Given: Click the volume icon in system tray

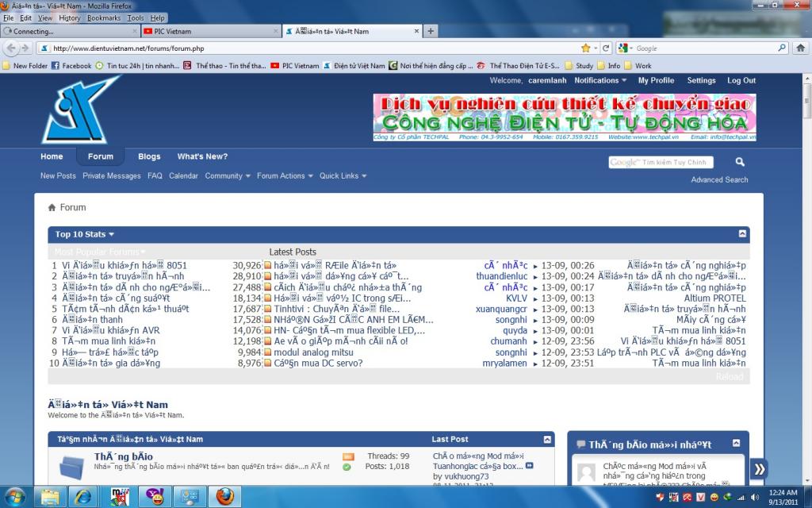Looking at the screenshot, I should 756,498.
